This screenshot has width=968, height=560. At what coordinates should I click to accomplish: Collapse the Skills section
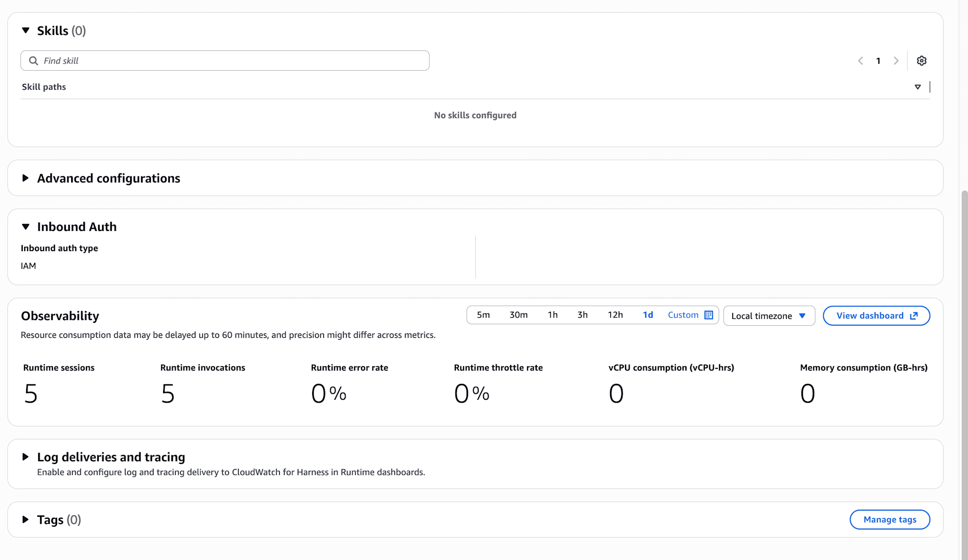(x=26, y=30)
